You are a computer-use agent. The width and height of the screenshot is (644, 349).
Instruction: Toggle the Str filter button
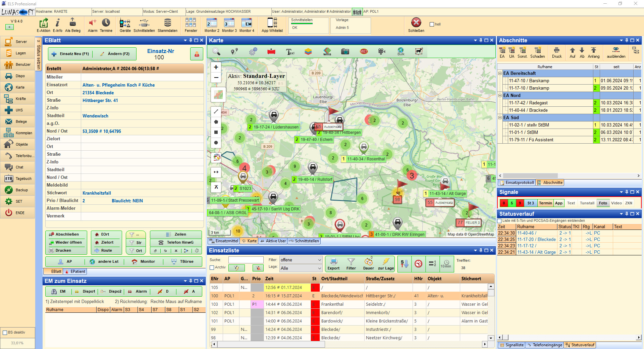[135, 242]
